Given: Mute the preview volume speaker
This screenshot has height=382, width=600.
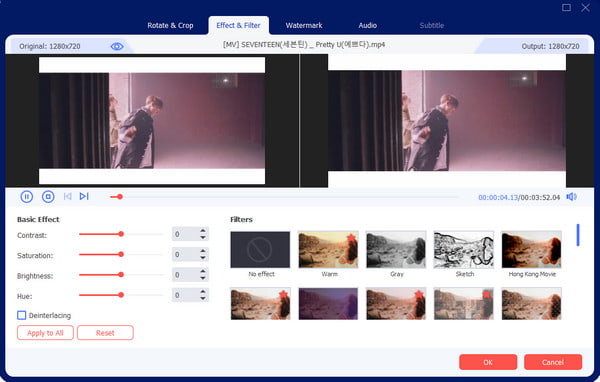Looking at the screenshot, I should 571,197.
